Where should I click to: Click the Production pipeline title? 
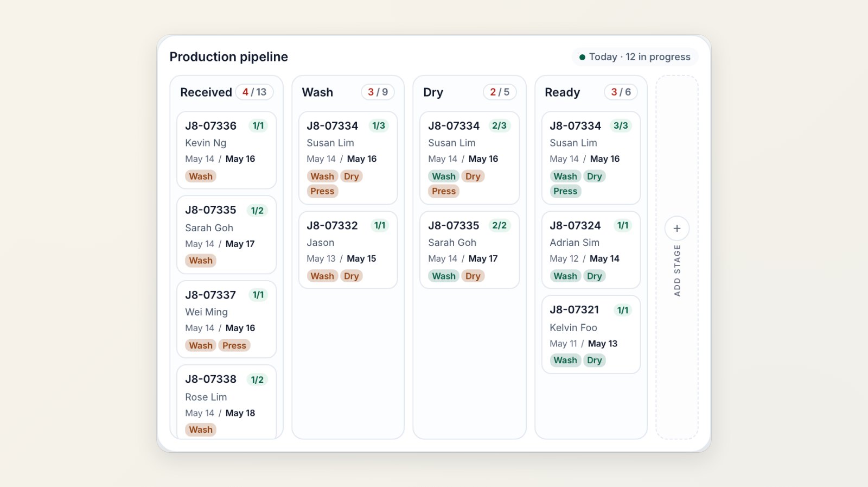[228, 57]
